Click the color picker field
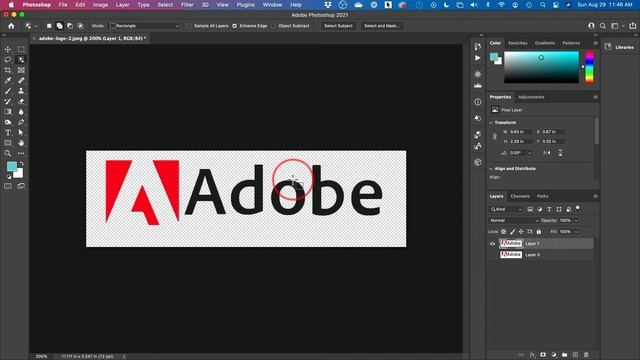 pos(541,67)
